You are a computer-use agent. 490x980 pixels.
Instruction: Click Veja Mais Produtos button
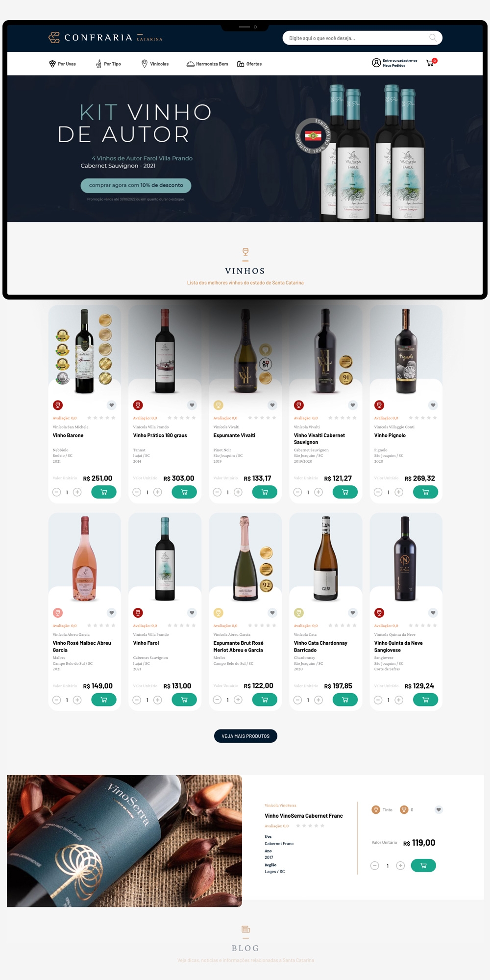tap(245, 736)
